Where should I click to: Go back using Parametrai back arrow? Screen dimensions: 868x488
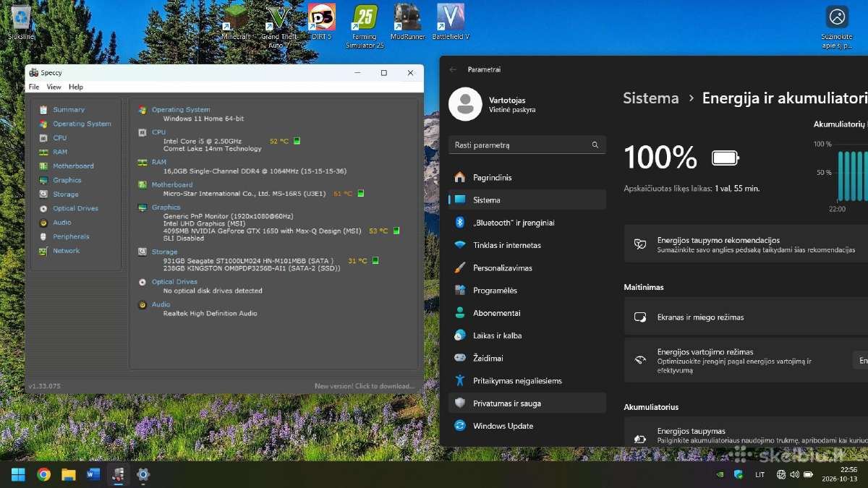[453, 69]
